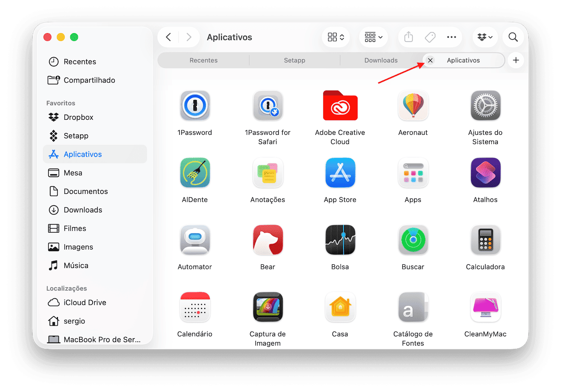Click the Share toolbar icon
Screen dimensions: 561x392
[409, 37]
